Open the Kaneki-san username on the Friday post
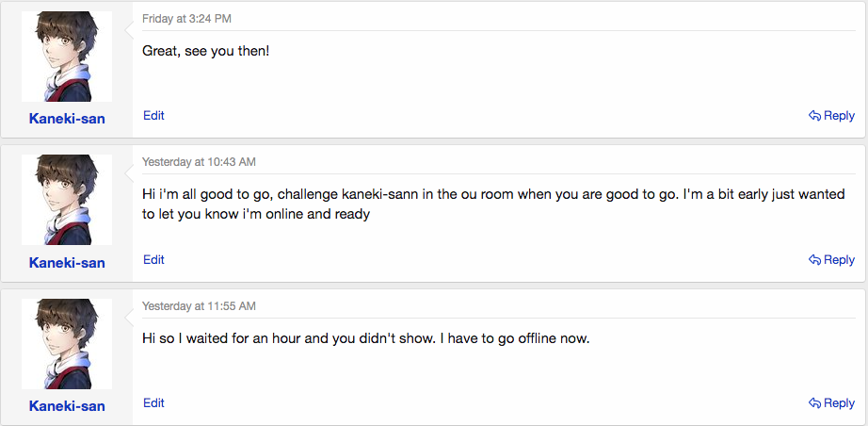Screen dimensions: 868x426 (67, 119)
